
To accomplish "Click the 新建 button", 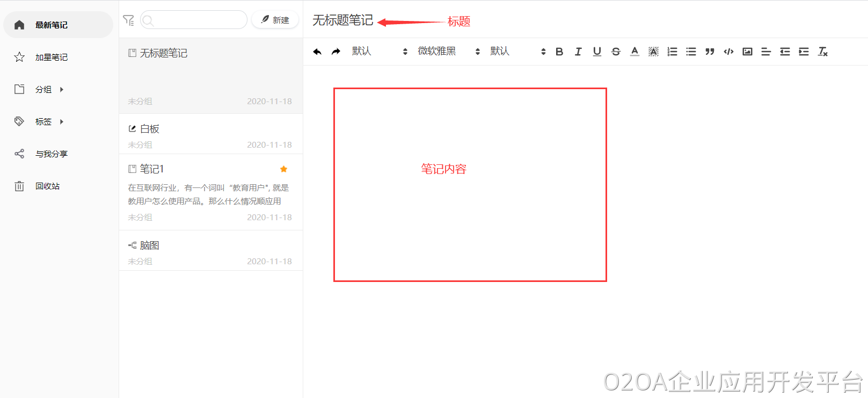I will tap(275, 20).
